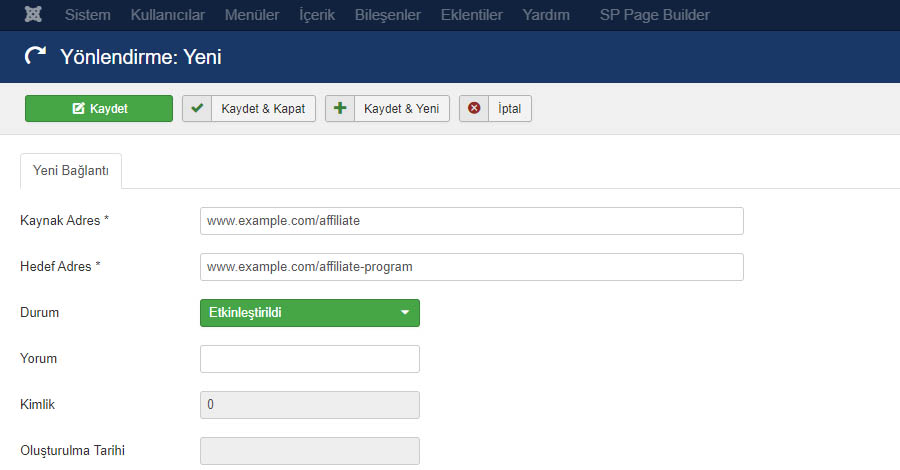Open the Kullanıcılar menu
The width and height of the screenshot is (900, 470).
(x=168, y=15)
